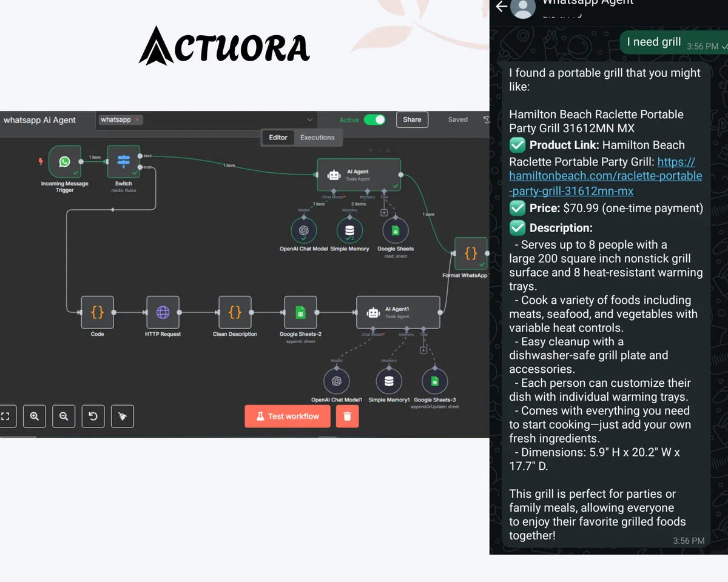This screenshot has width=728, height=582.
Task: Add a tool via AI Agent1 plus icon
Action: click(x=423, y=350)
